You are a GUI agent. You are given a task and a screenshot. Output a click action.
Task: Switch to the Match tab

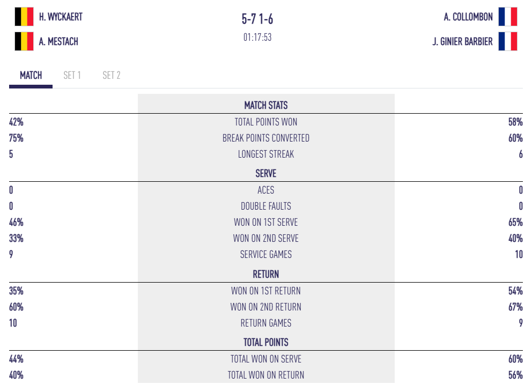[31, 75]
